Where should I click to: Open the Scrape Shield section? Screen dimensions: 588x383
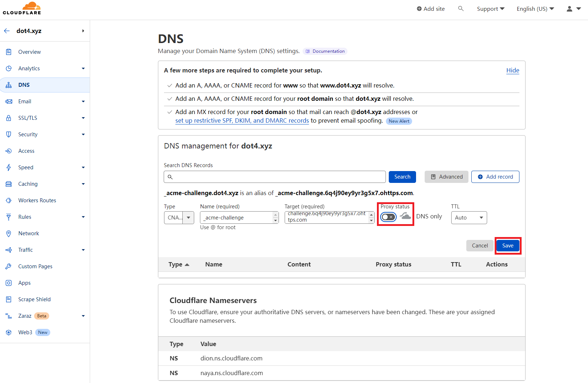(x=34, y=299)
